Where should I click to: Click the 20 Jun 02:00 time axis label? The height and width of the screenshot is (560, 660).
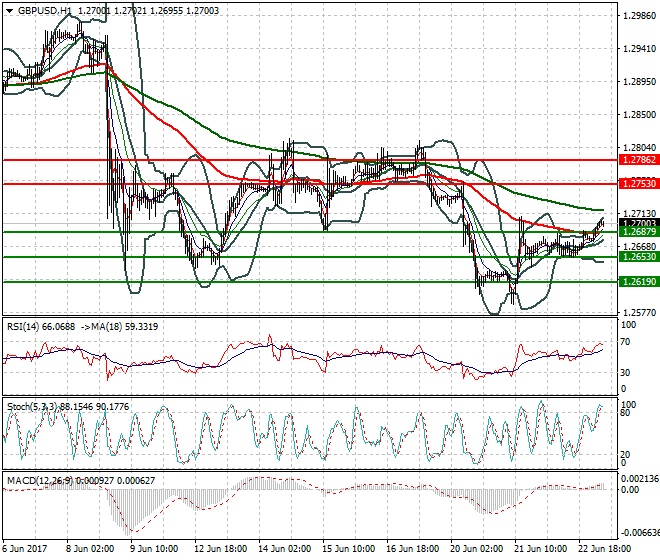(477, 549)
